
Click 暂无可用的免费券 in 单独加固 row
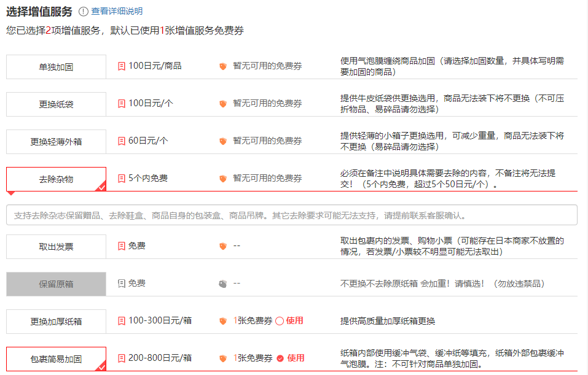(267, 66)
